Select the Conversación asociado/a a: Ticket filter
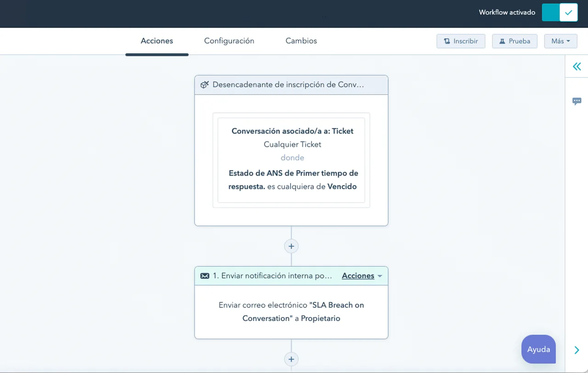Screen dimensions: 588x373 (293, 131)
